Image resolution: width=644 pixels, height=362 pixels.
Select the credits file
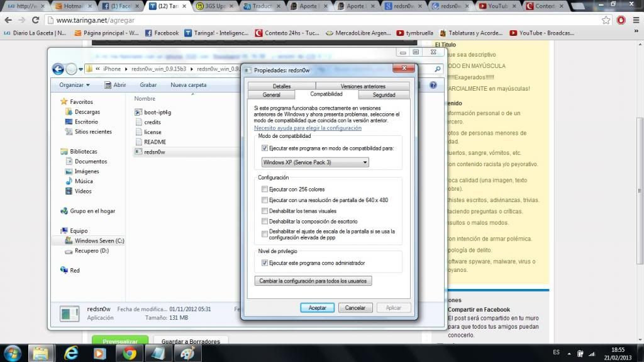[x=148, y=122]
